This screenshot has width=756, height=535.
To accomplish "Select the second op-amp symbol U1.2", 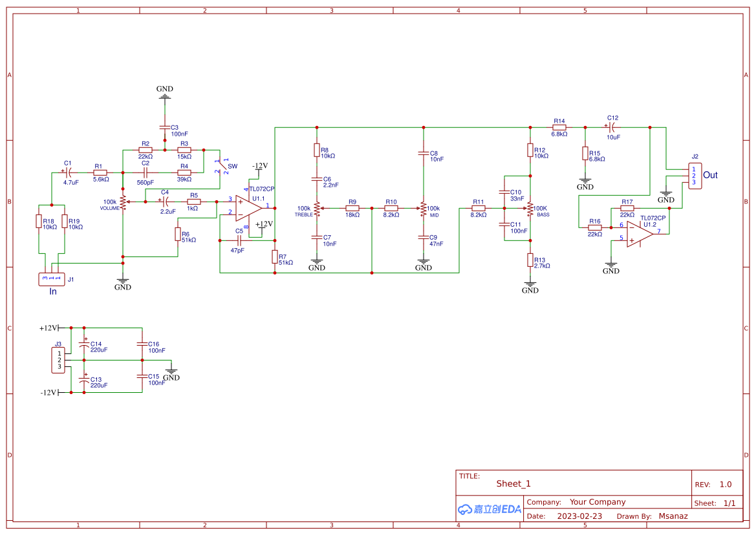I will click(637, 233).
